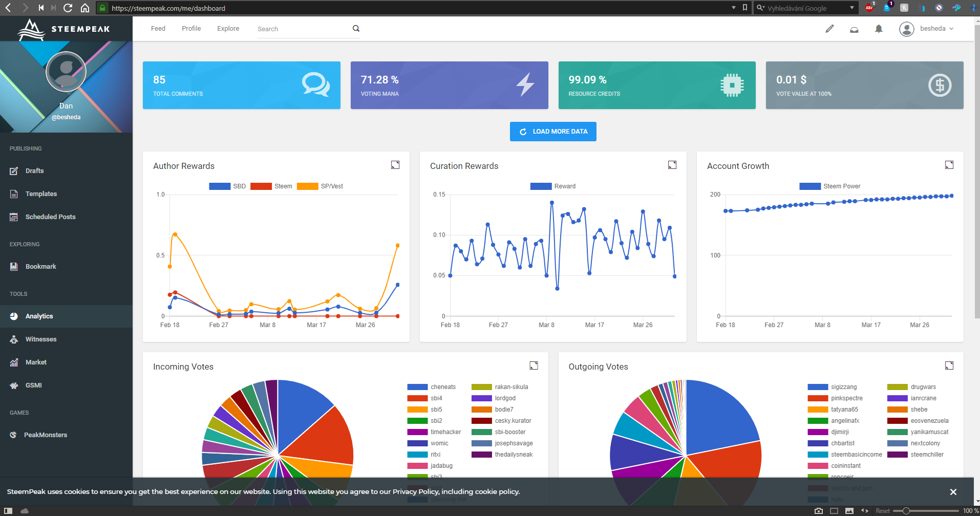The height and width of the screenshot is (516, 980).
Task: Expand the Account Growth chart
Action: [x=949, y=165]
